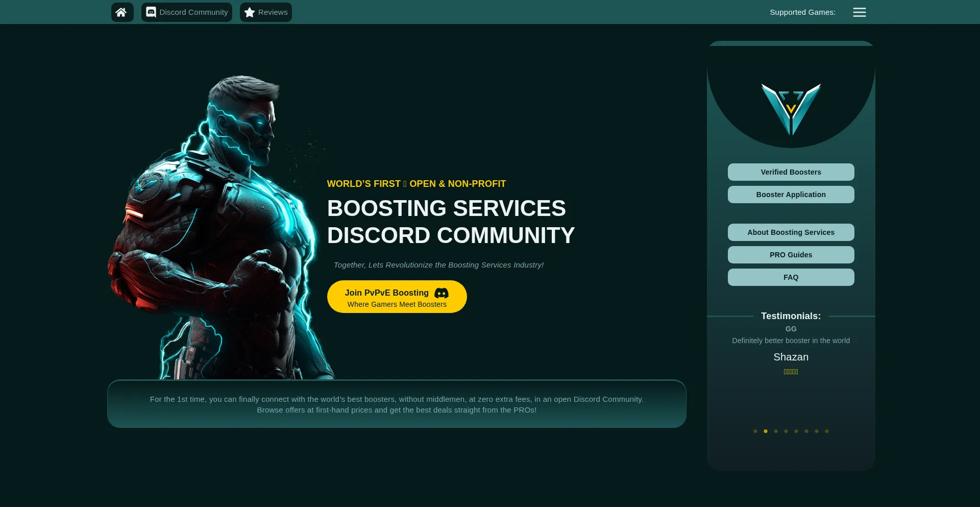This screenshot has height=507, width=980.
Task: Select the first testimonial carousel dot
Action: 755,431
